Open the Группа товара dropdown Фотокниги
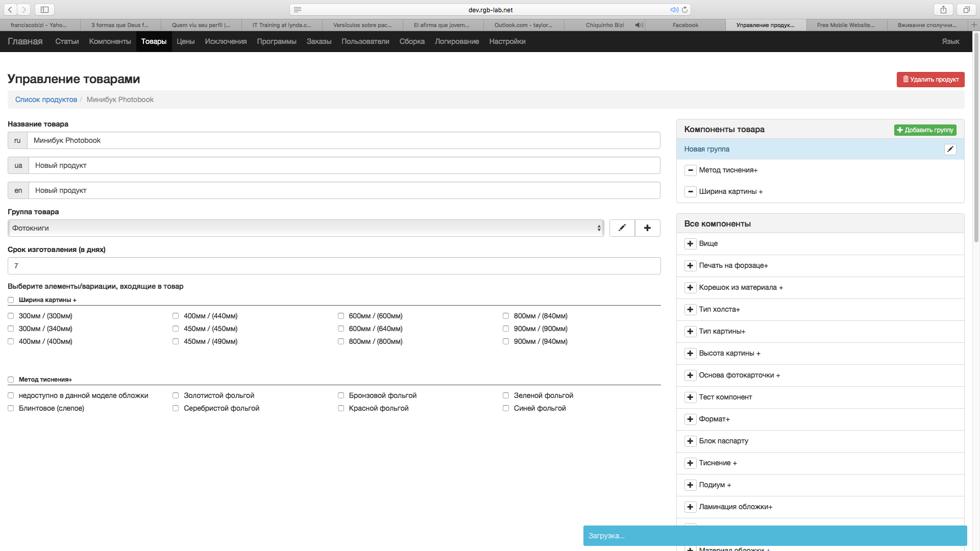This screenshot has width=980, height=551. (305, 228)
